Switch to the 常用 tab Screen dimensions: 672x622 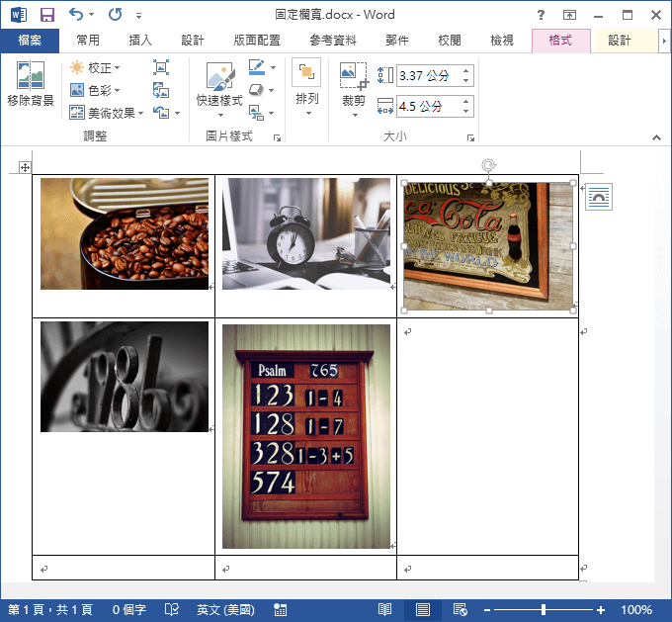coord(88,41)
